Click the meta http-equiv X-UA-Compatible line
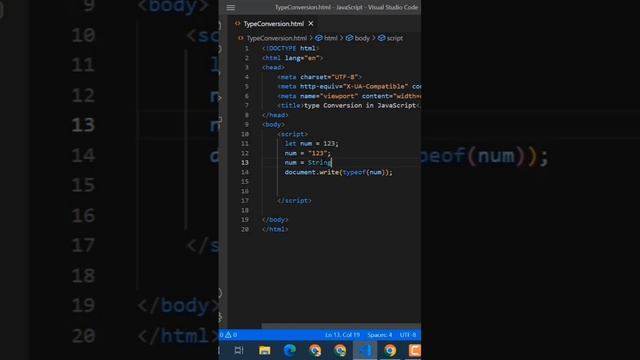This screenshot has width=640, height=360. point(349,86)
